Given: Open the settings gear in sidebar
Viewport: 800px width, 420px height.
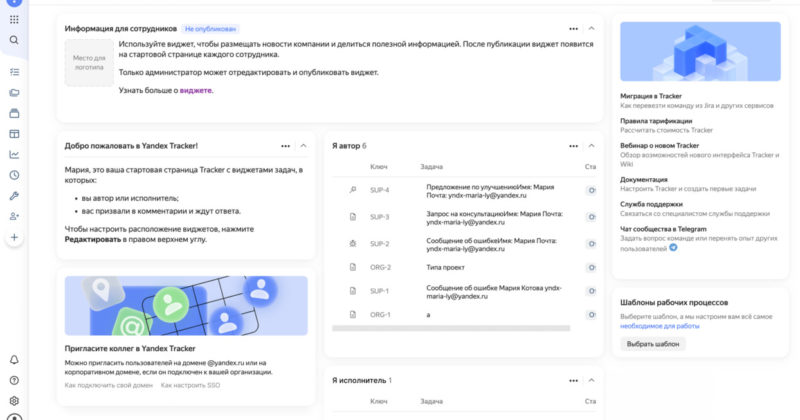Looking at the screenshot, I should tap(14, 401).
